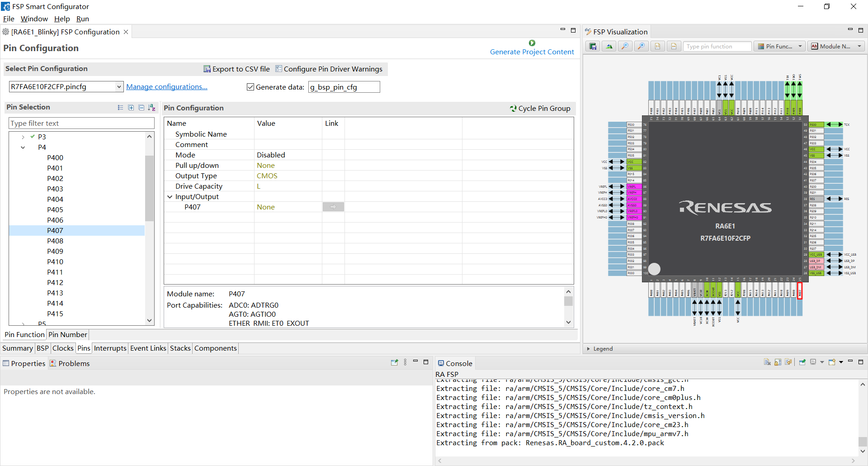Switch to the Interrupts tab
Image resolution: width=868 pixels, height=466 pixels.
(110, 348)
